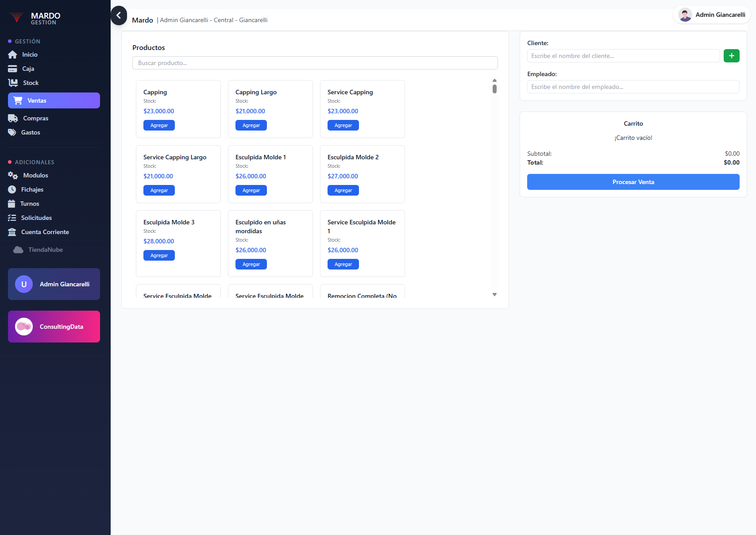Click the Inicio home icon

pos(12,54)
